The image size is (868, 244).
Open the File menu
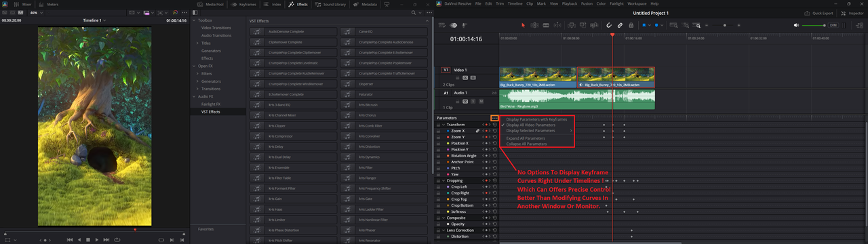click(x=479, y=3)
